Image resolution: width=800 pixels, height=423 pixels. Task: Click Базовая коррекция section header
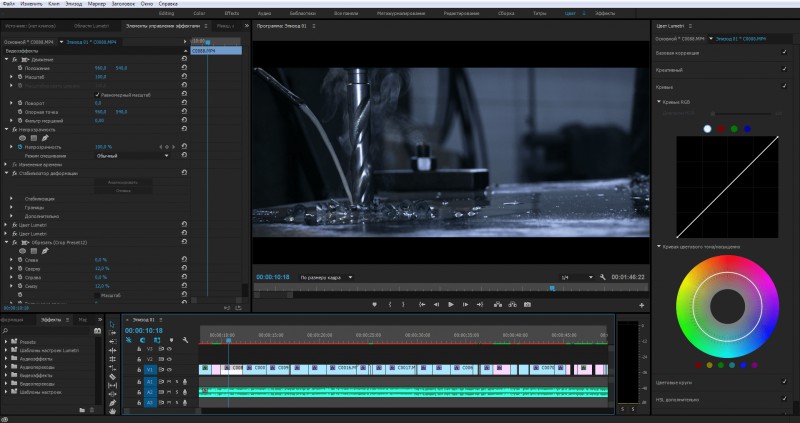click(678, 51)
